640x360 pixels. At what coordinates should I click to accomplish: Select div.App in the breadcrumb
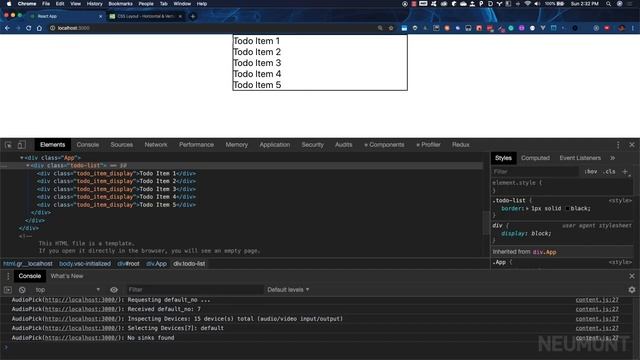pos(157,264)
